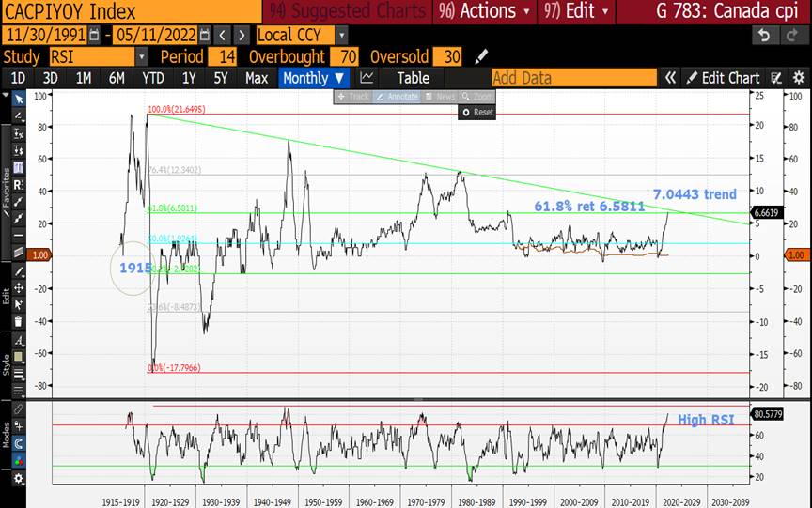
Task: Click the 1.00 marker on left axis
Action: point(39,255)
